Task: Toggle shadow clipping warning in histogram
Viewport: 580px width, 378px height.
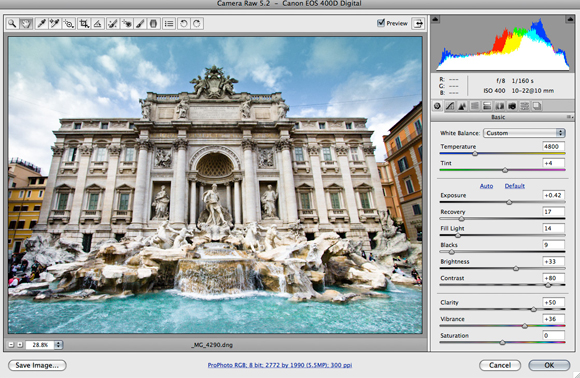Action: 436,19
